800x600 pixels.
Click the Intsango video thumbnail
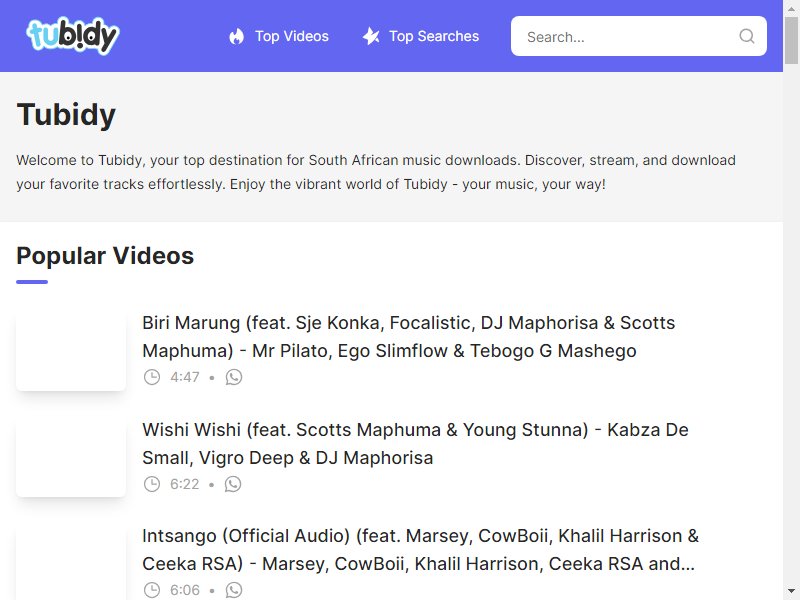pyautogui.click(x=71, y=562)
